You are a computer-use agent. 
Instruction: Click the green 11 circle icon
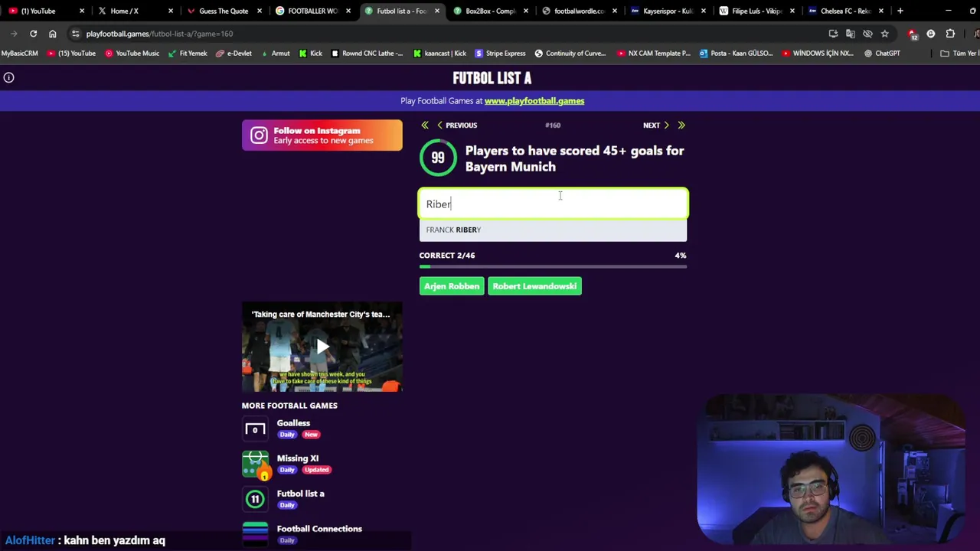tap(255, 499)
